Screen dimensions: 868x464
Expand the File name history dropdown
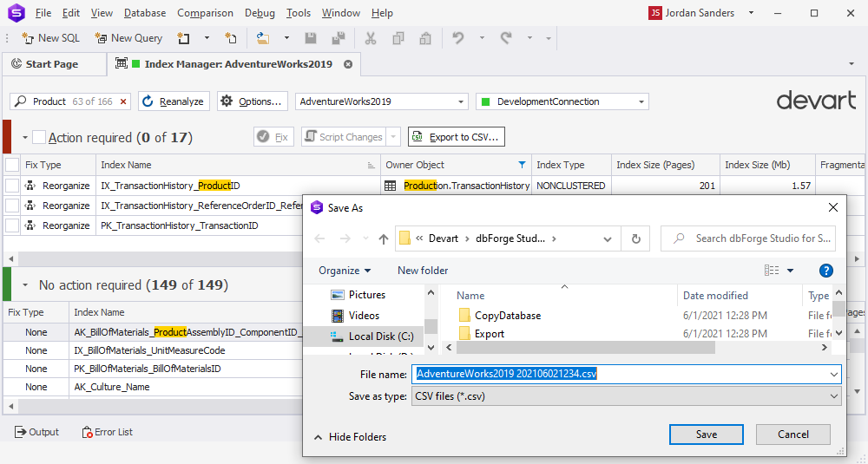[834, 375]
